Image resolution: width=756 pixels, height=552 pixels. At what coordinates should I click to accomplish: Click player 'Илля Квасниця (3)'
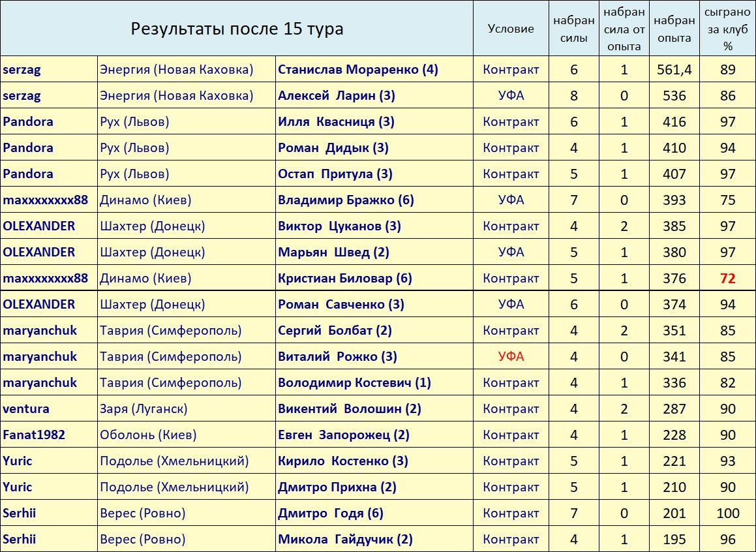[336, 121]
